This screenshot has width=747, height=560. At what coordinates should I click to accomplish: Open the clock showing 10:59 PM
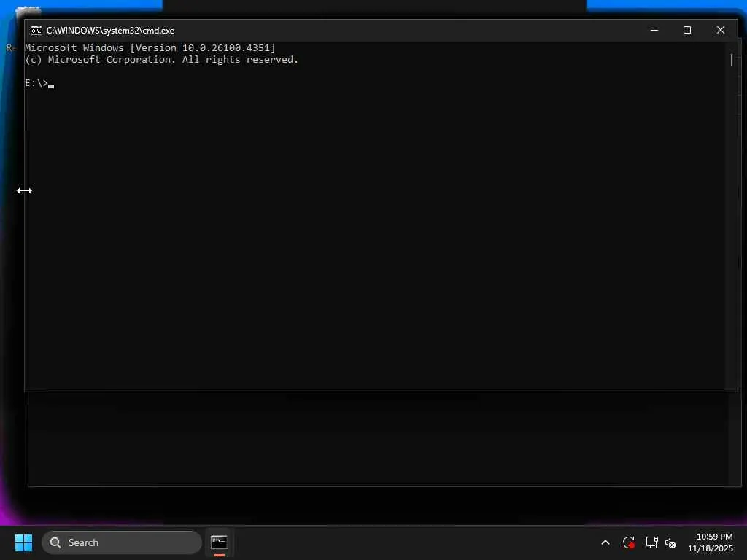[710, 542]
